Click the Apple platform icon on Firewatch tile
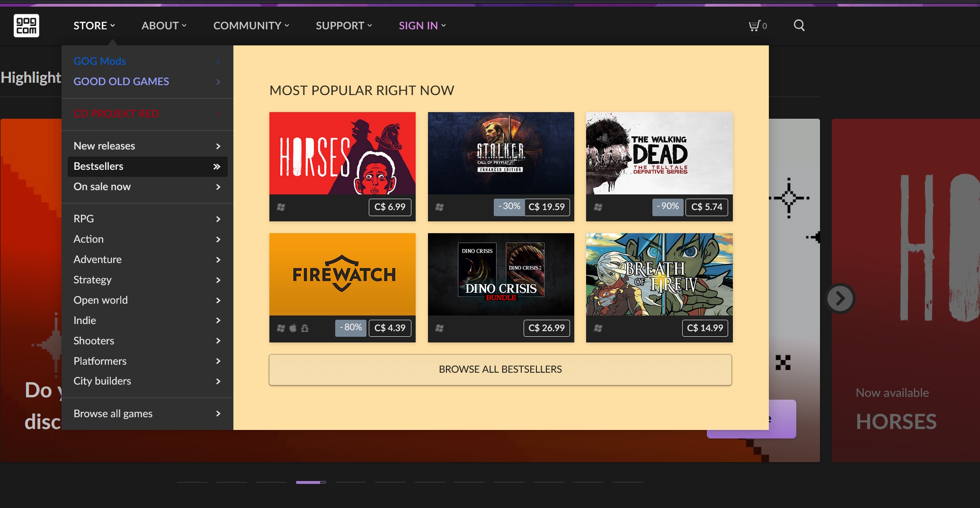The image size is (980, 508). [x=293, y=327]
